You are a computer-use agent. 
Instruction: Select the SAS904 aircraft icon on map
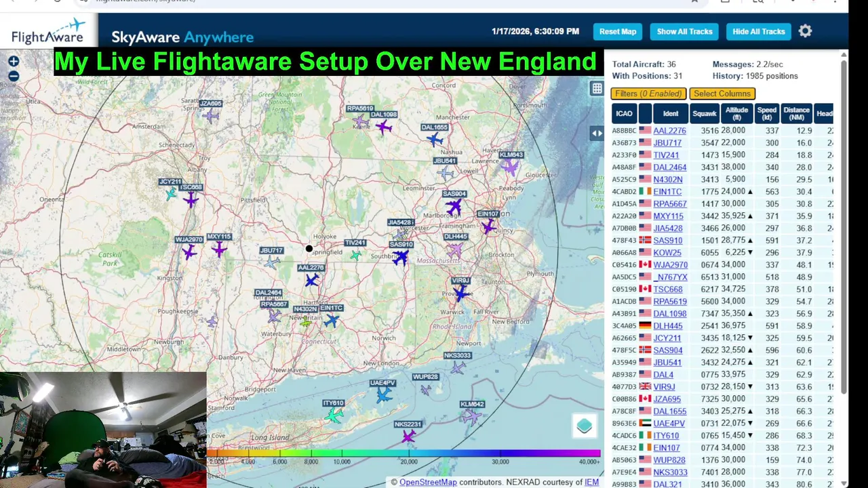454,207
